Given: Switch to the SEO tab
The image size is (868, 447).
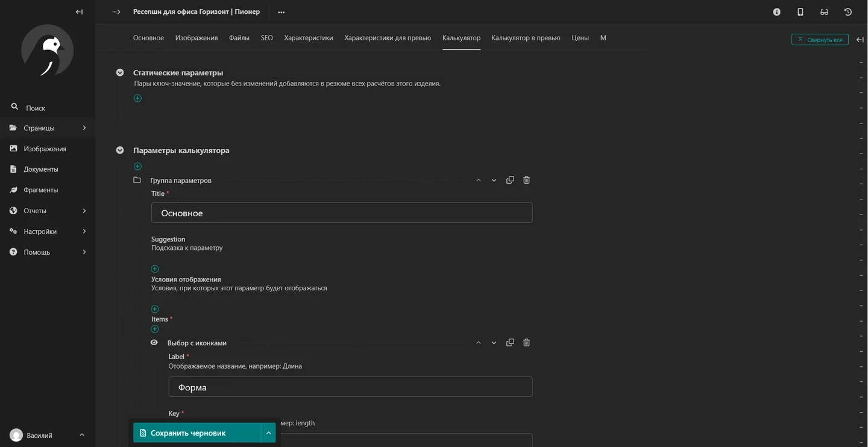Looking at the screenshot, I should pos(267,38).
